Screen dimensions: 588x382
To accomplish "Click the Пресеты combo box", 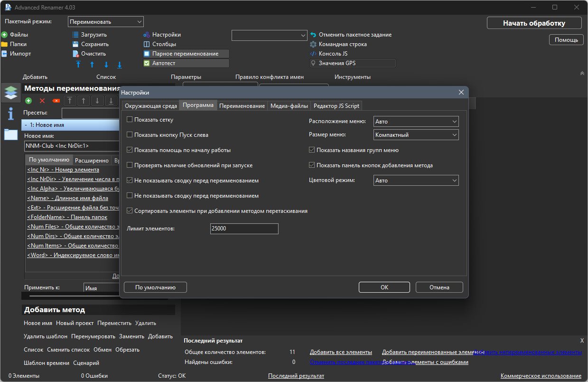I will [x=90, y=113].
